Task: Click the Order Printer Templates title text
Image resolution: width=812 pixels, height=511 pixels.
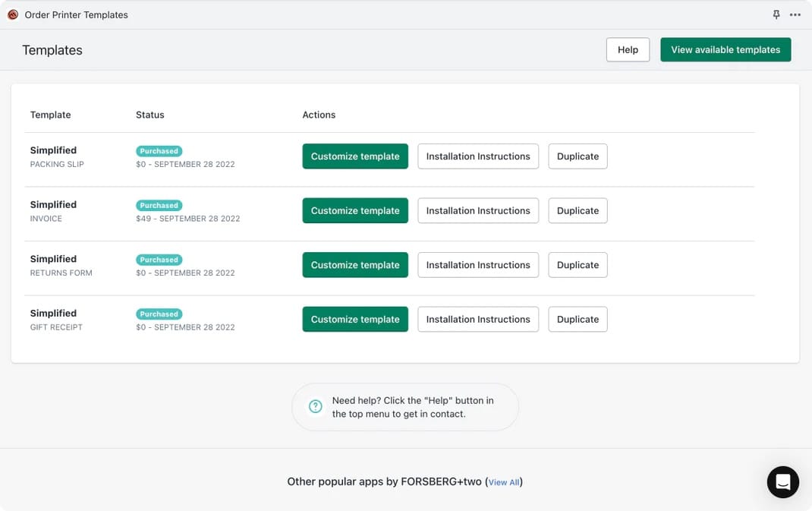Action: [x=76, y=15]
